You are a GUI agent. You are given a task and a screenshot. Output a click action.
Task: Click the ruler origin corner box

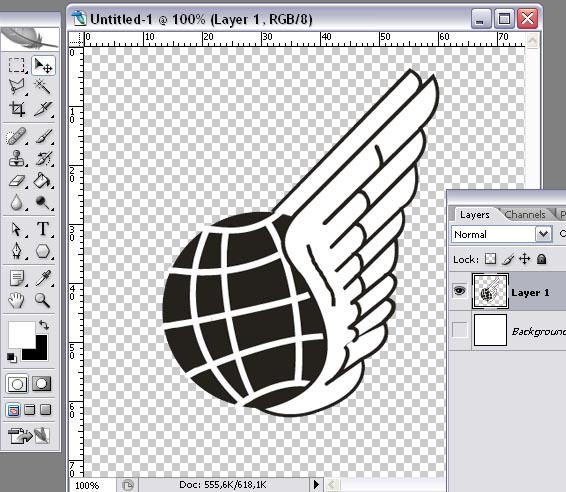pos(76,39)
